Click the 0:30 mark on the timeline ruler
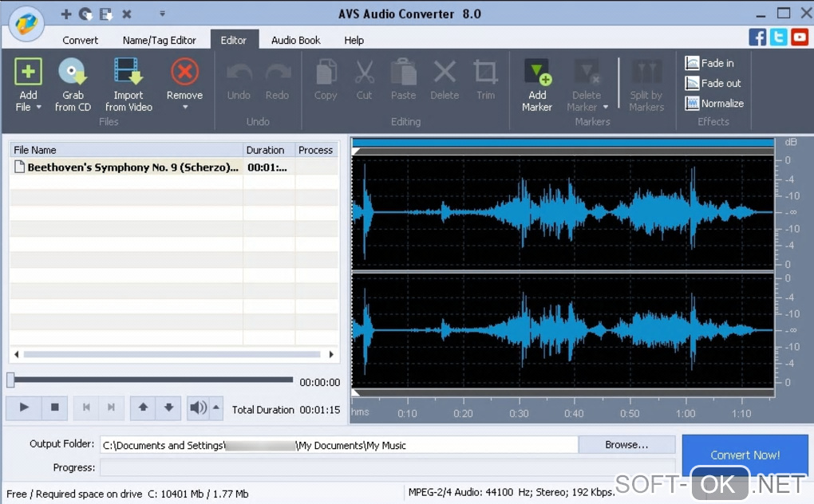The image size is (814, 504). [x=520, y=413]
